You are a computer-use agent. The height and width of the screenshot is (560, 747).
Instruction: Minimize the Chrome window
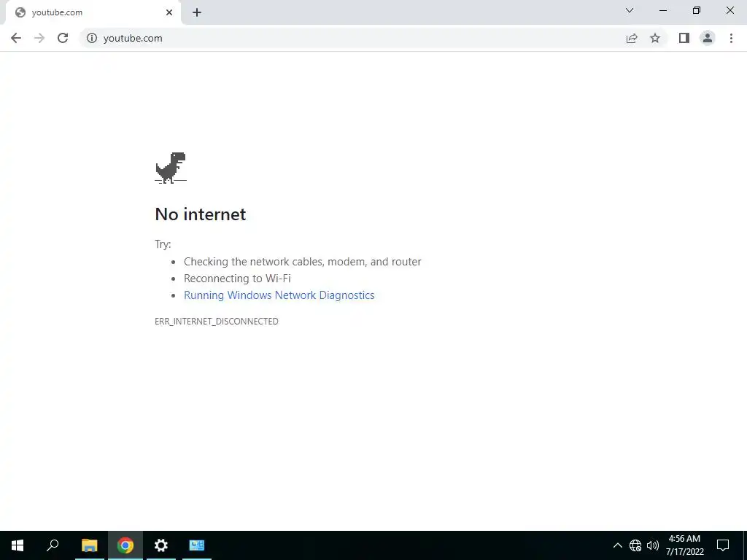(663, 10)
